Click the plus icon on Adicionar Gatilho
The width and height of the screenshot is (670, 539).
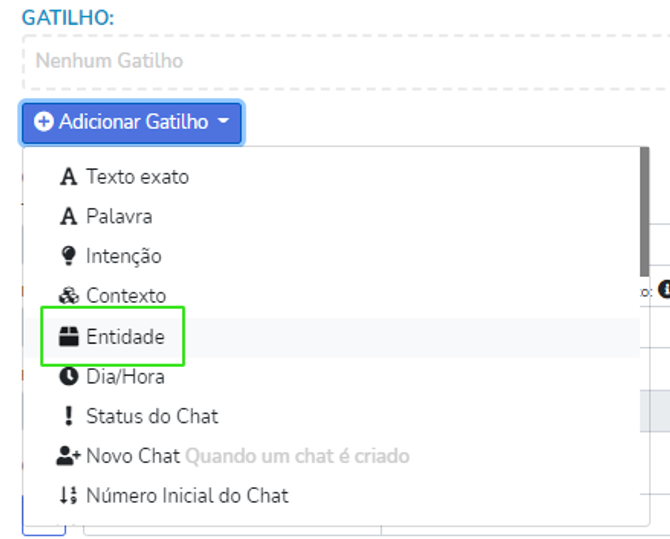pos(43,122)
